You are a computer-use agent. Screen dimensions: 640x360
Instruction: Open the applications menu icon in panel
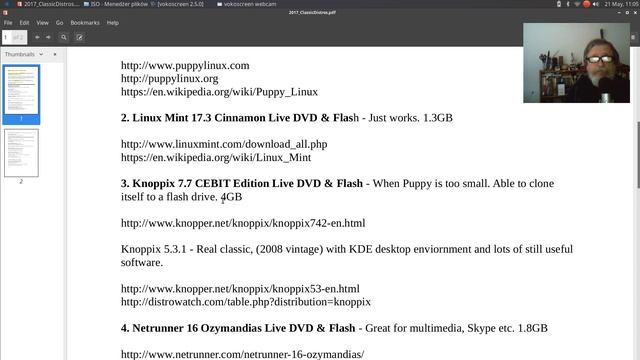click(x=7, y=4)
